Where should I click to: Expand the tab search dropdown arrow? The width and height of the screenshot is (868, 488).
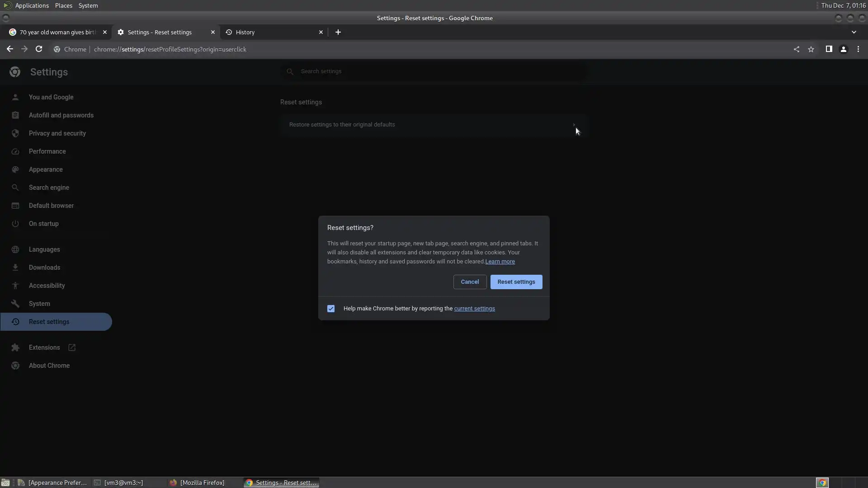pyautogui.click(x=854, y=32)
